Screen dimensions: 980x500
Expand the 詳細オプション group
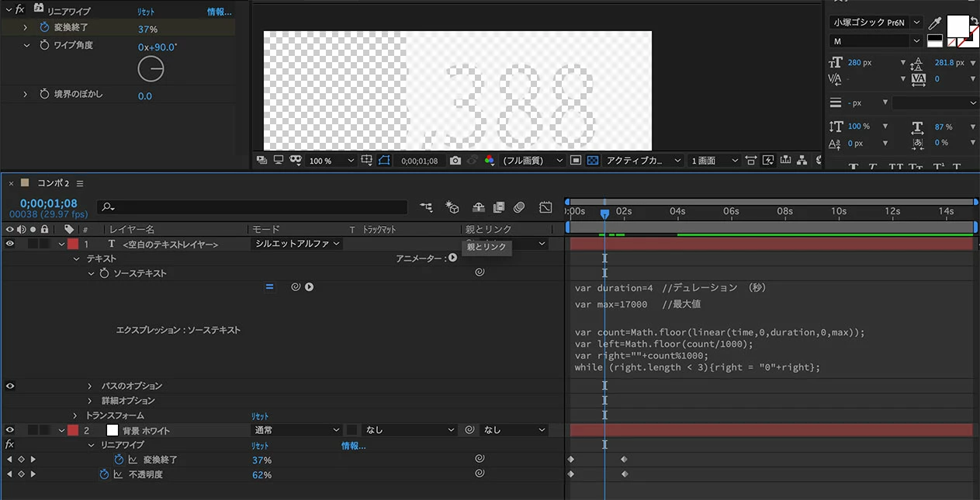pos(89,401)
